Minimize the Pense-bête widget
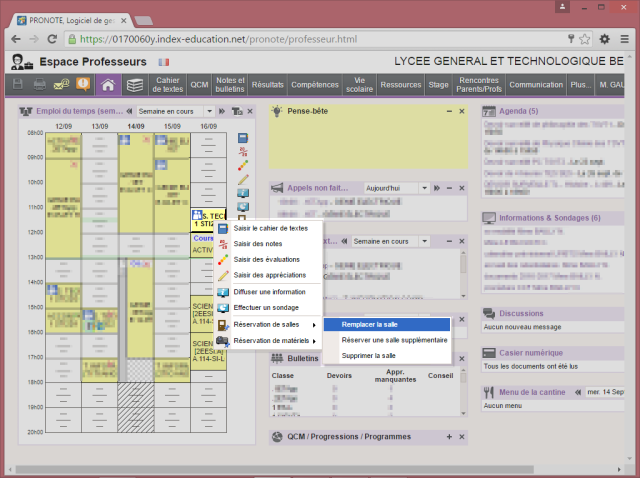Viewport: 640px width, 478px height. (449, 111)
